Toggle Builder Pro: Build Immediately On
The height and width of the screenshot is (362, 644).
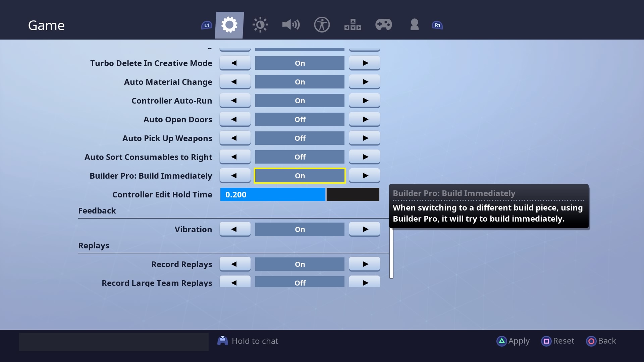[x=300, y=176]
